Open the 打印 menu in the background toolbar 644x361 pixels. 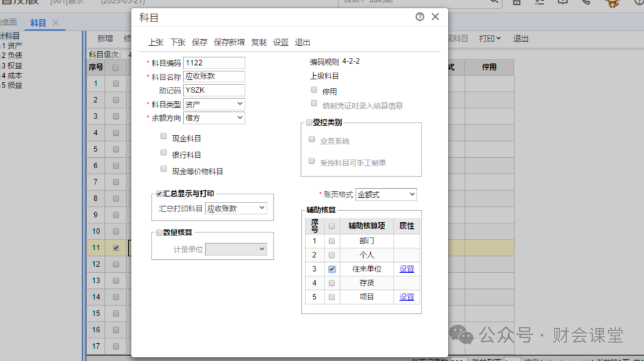490,39
